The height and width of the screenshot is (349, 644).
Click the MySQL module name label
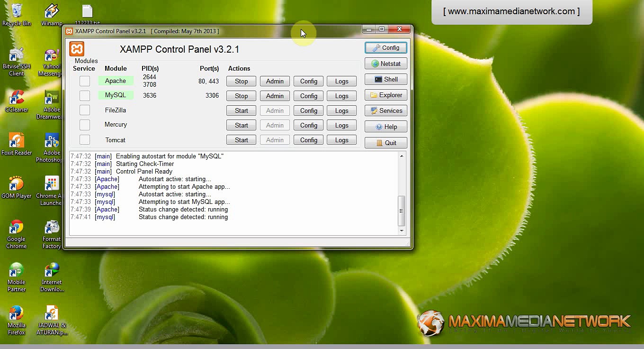tap(116, 95)
